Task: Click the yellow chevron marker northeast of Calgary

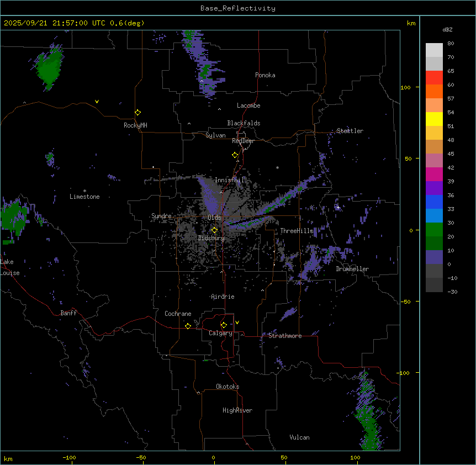Action: click(x=237, y=322)
